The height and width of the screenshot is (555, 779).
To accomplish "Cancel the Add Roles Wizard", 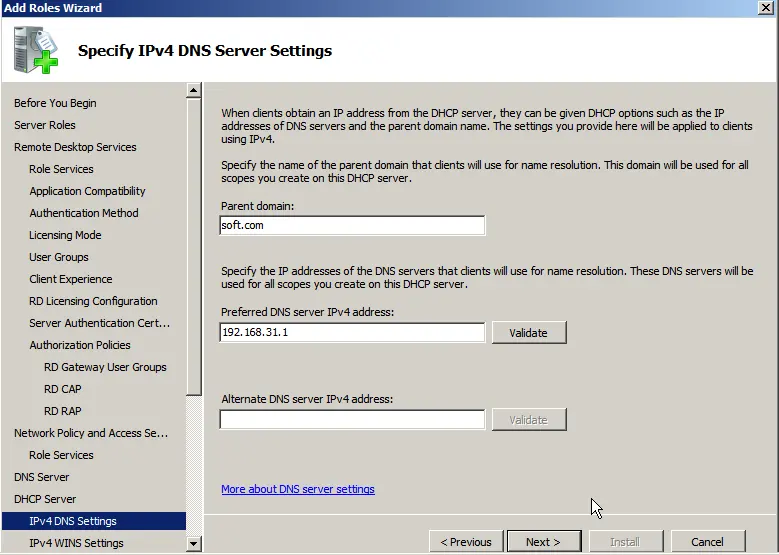I will 706,542.
